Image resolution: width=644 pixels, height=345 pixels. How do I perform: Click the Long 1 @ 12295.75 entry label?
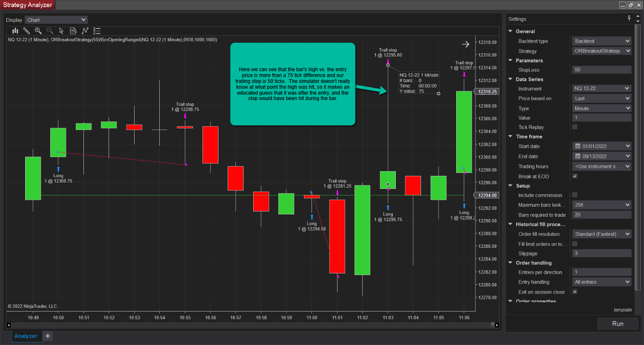point(388,216)
